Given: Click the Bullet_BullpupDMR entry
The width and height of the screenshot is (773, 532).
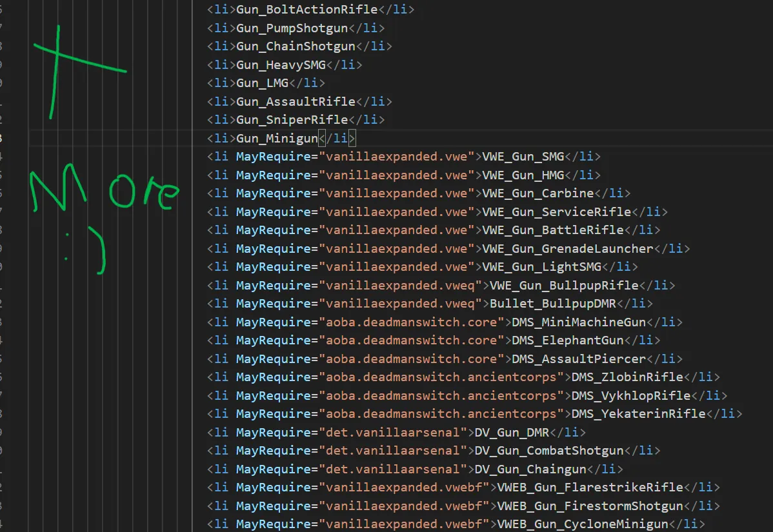Looking at the screenshot, I should click(553, 304).
